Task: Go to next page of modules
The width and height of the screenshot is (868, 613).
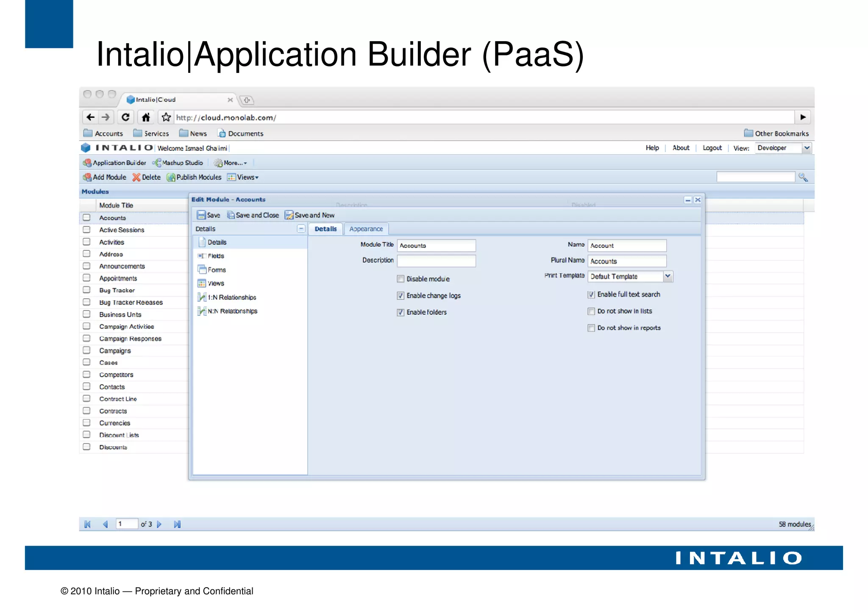Action: coord(159,524)
